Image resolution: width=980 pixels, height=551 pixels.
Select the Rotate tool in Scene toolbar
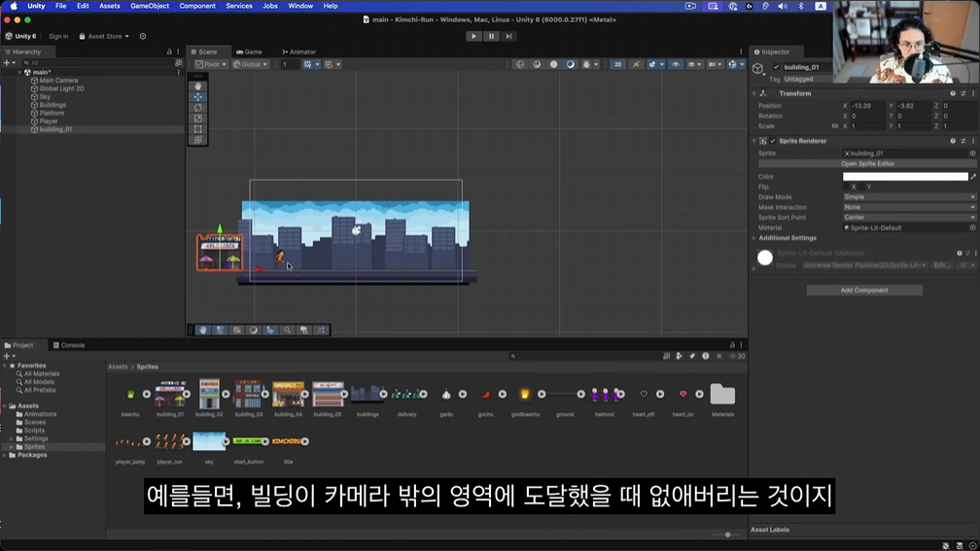(198, 108)
